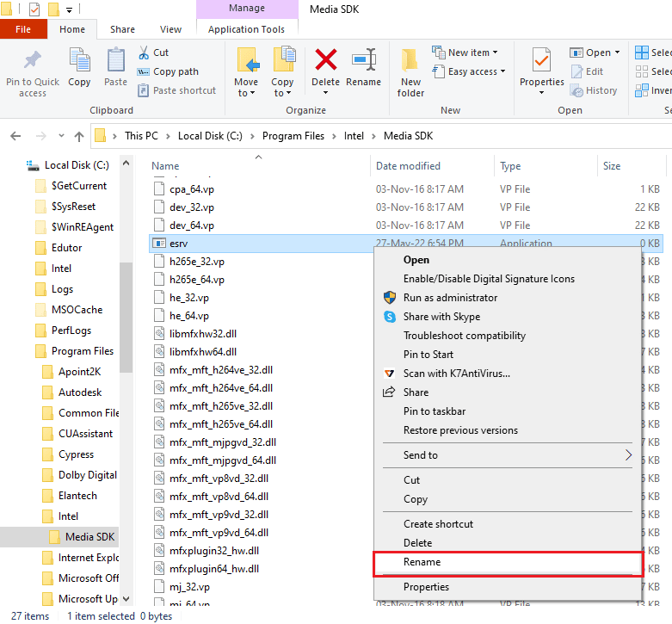Click History in the Open group
The width and height of the screenshot is (672, 624).
594,90
